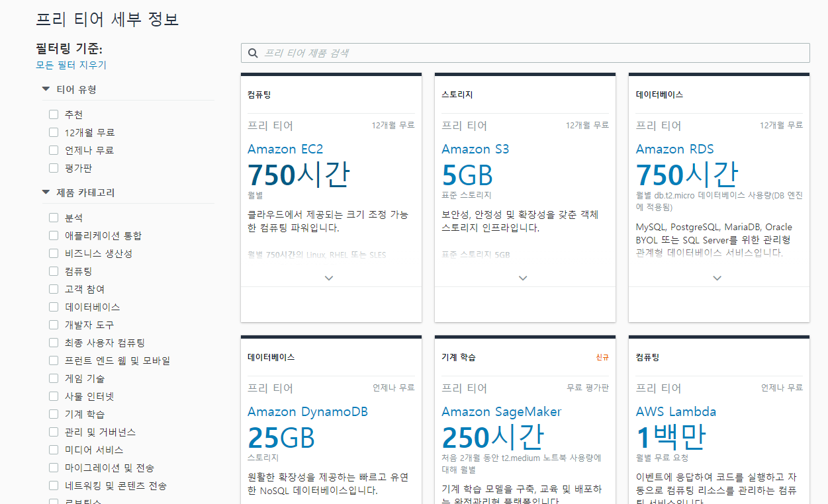
Task: Click the 신규 badge on SageMaker card
Action: click(x=602, y=357)
